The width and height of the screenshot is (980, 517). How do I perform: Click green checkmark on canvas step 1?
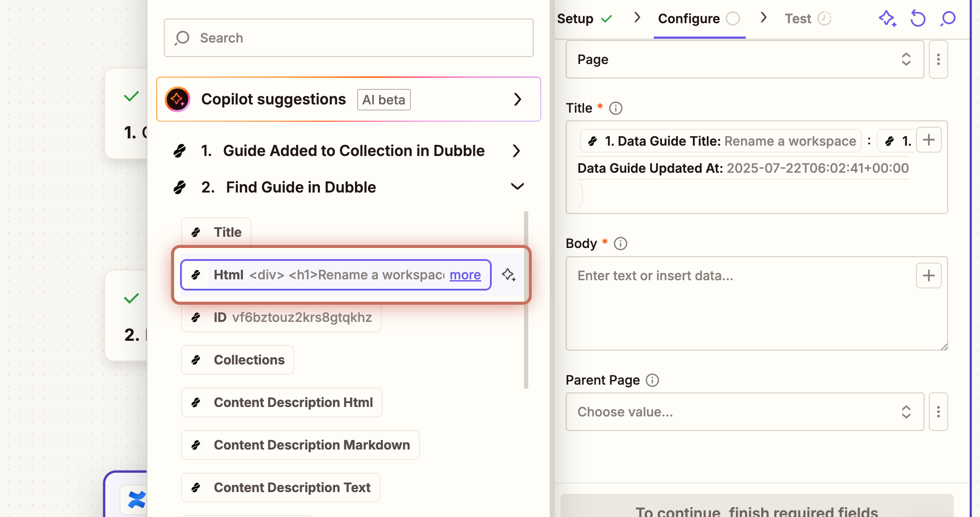click(131, 96)
